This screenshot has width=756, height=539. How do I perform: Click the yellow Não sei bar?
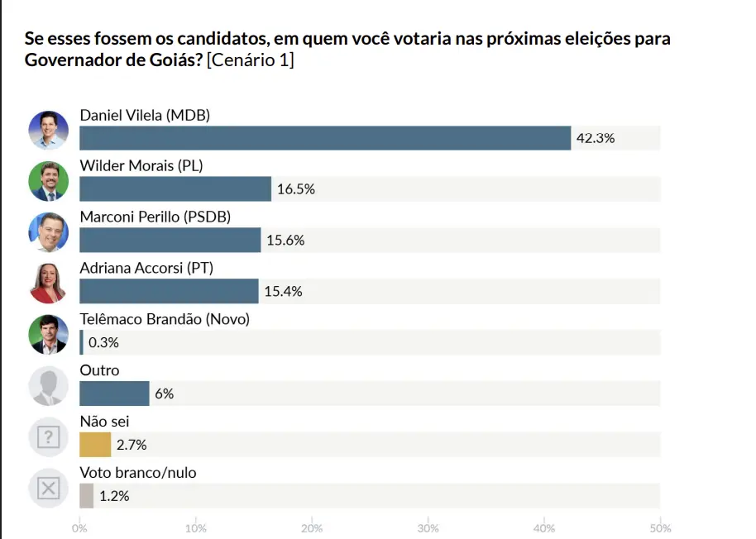click(x=95, y=445)
